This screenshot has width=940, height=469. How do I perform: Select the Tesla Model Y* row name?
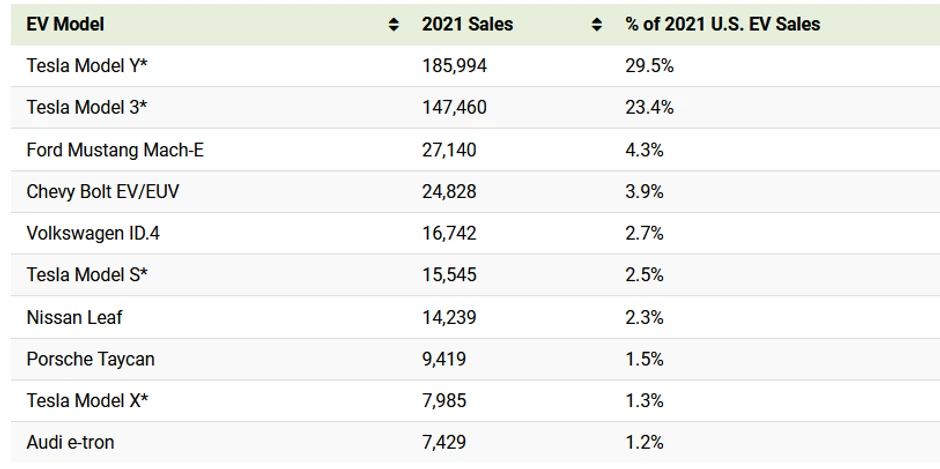coord(88,65)
